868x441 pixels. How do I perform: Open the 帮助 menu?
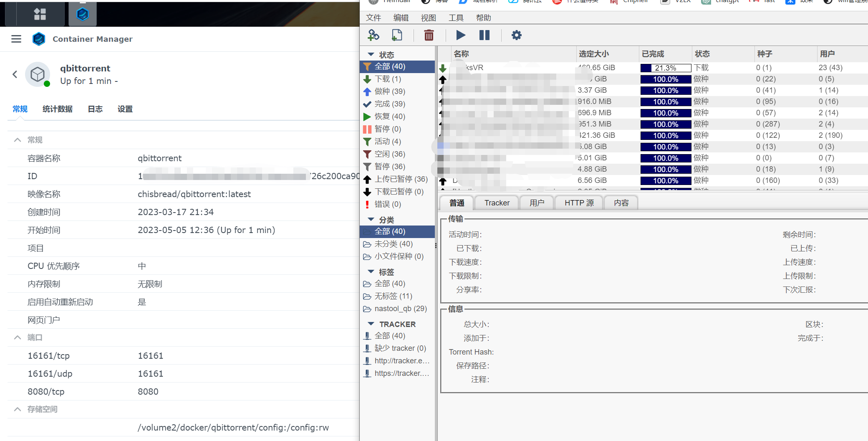tap(484, 18)
